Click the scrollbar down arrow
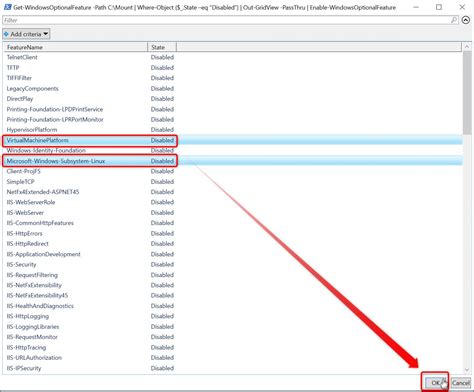This screenshot has height=392, width=474. 467,369
